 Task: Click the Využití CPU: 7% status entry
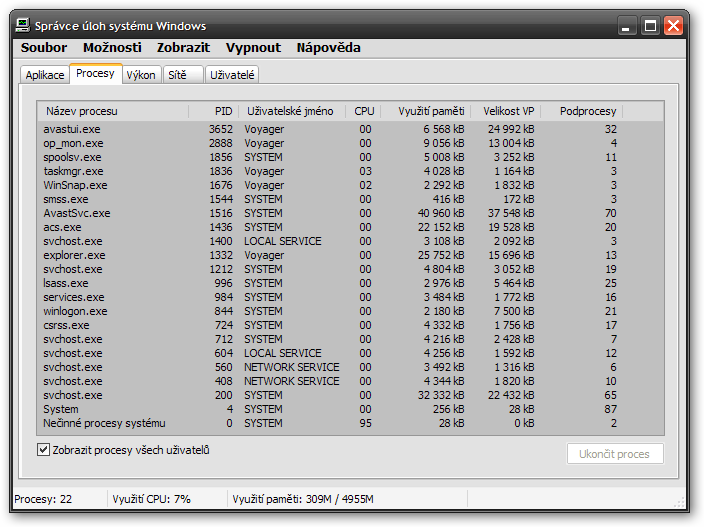pyautogui.click(x=152, y=499)
